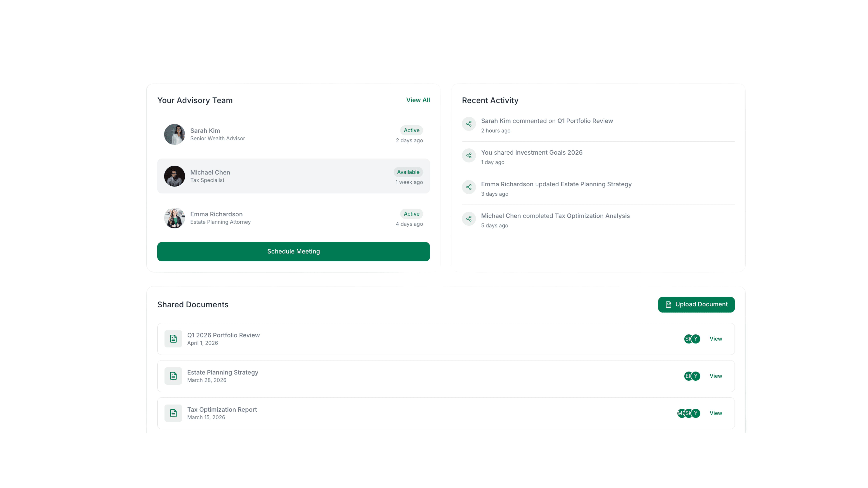Image resolution: width=868 pixels, height=488 pixels.
Task: Click View All in Your Advisory Team
Action: pos(418,100)
